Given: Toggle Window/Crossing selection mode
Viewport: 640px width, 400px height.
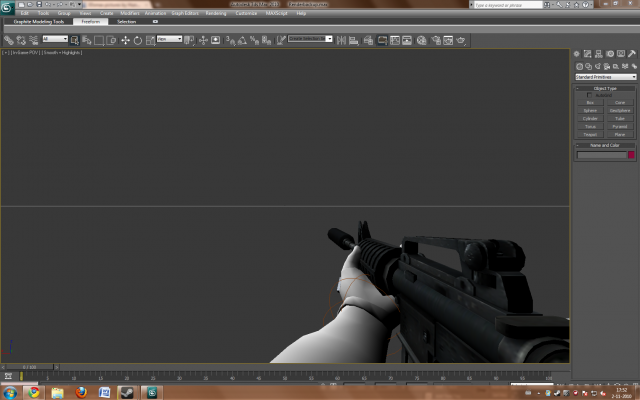Looking at the screenshot, I should (111, 40).
